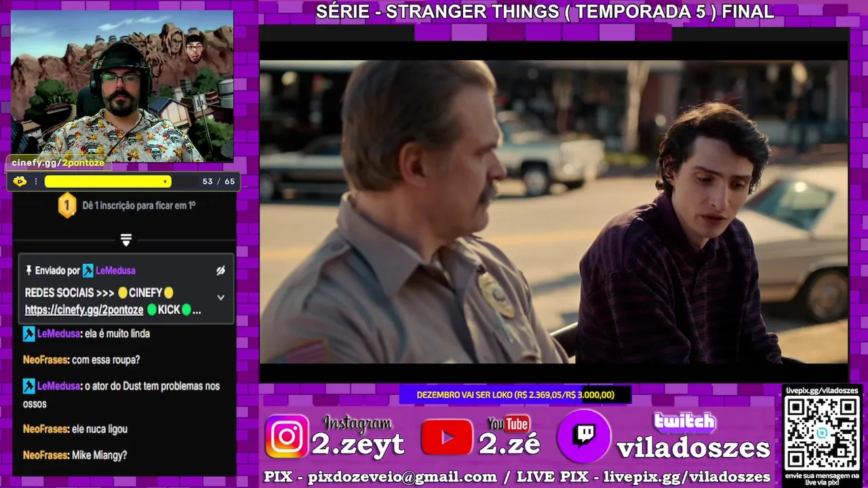Open the goal bar three-dot menu
The width and height of the screenshot is (868, 488).
36,182
